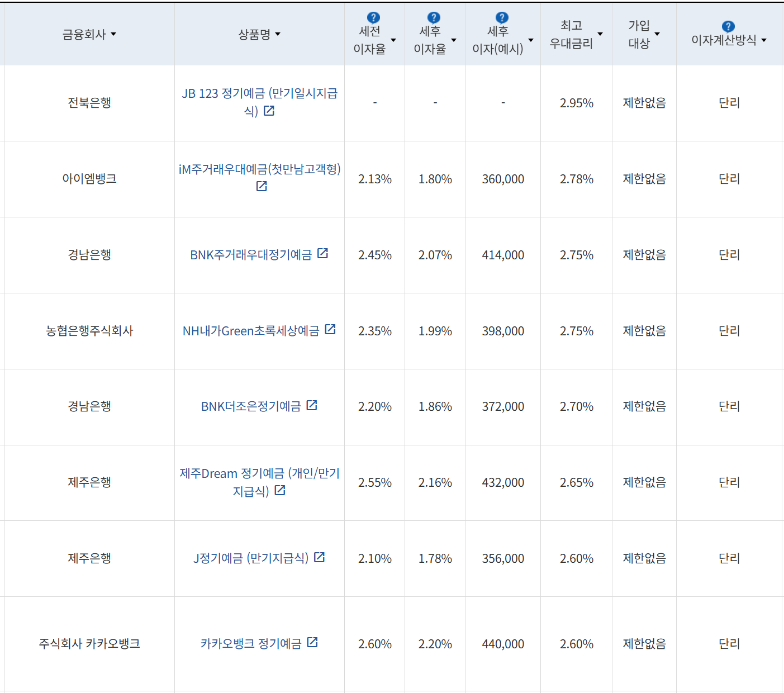This screenshot has width=784, height=693.
Task: Click the external link icon beside JB 123 정기예금
Action: point(270,111)
